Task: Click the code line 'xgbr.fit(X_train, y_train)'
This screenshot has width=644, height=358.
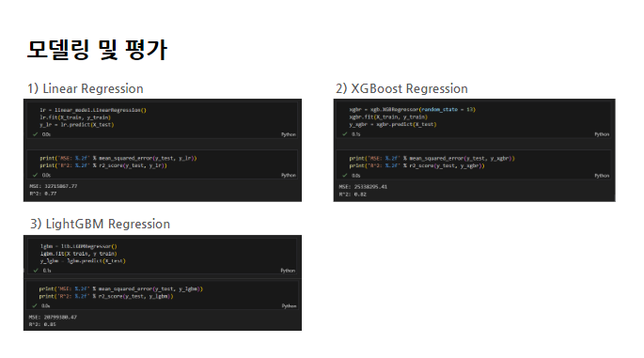Action: tap(388, 117)
